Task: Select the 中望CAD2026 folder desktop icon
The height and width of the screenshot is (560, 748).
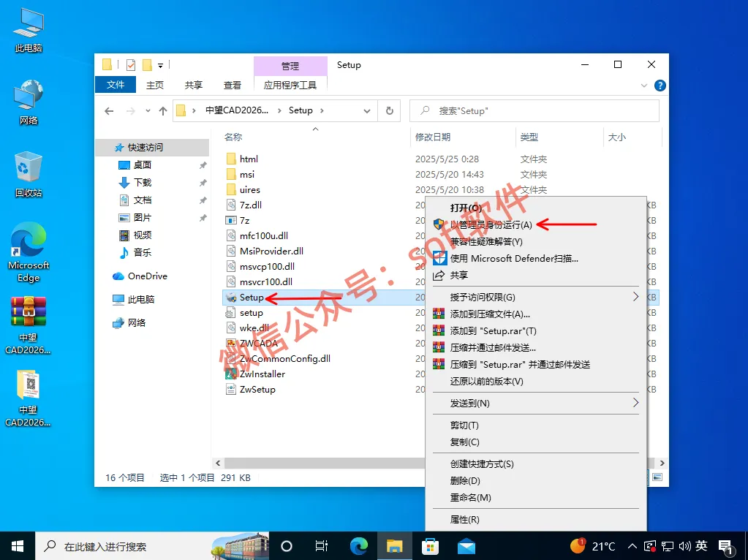Action: tap(28, 398)
